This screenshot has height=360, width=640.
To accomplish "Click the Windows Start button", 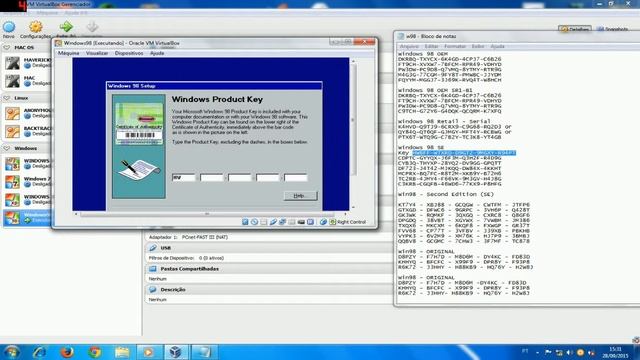I will 11,352.
